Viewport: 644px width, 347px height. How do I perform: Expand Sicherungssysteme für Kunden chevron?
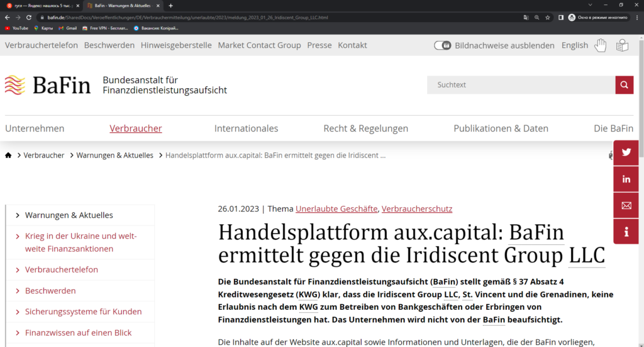pyautogui.click(x=17, y=312)
